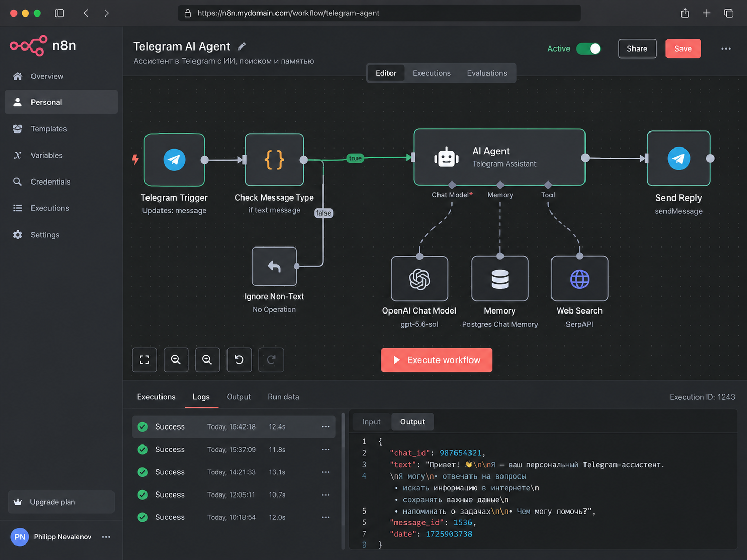Viewport: 747px width, 560px height.
Task: Click the Upgrade plan button
Action: pos(61,502)
